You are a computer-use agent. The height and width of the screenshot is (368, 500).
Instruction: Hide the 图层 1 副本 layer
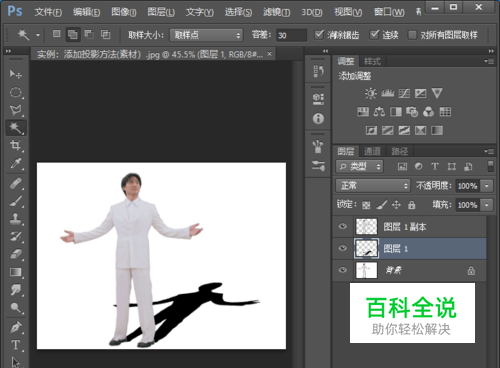tap(342, 226)
